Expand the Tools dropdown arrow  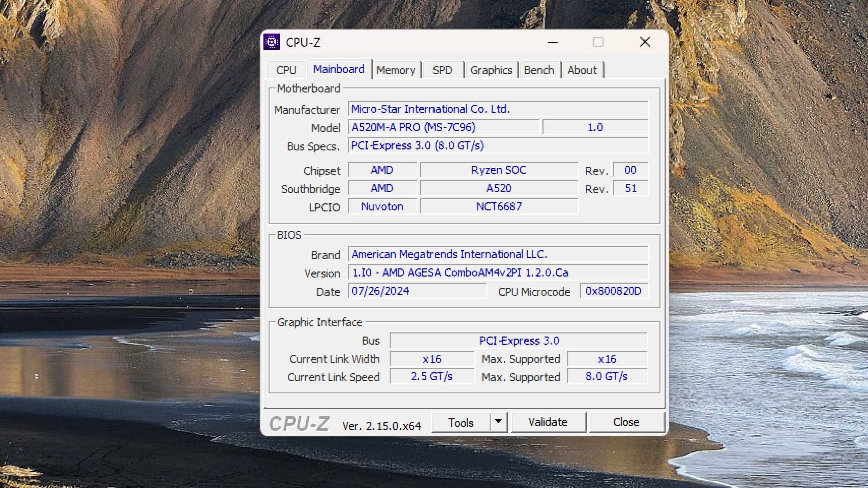[498, 422]
